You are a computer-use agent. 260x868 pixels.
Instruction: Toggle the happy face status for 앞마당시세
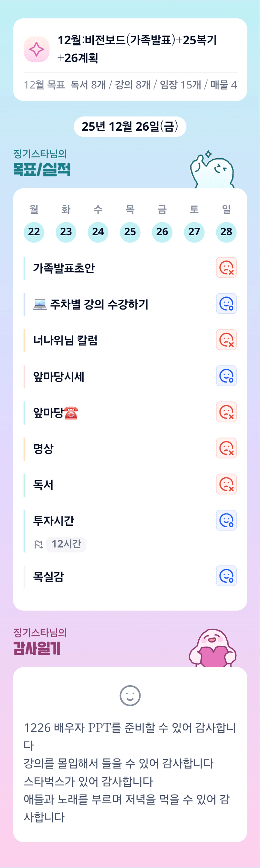(x=226, y=376)
